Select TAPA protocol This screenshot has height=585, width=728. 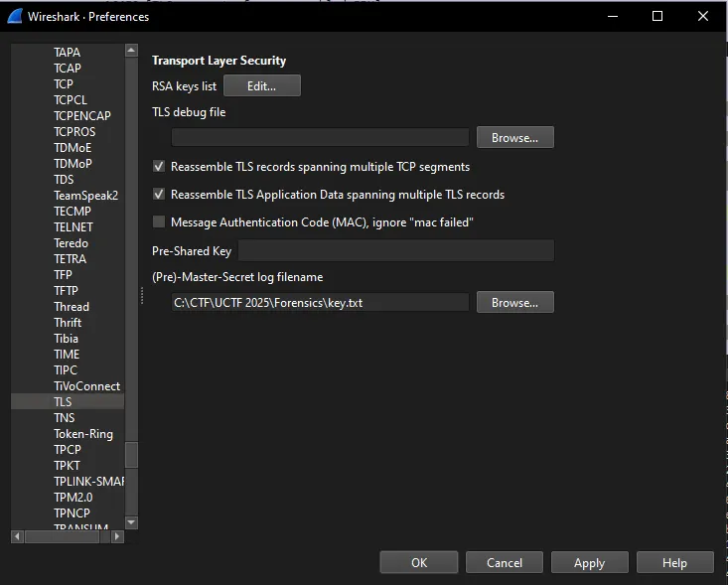point(67,52)
